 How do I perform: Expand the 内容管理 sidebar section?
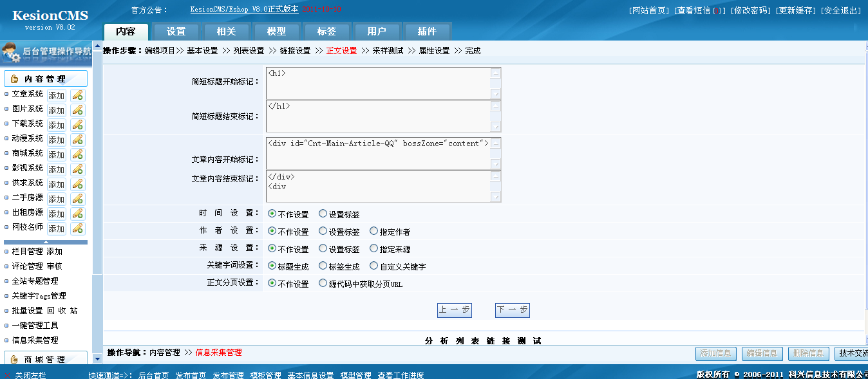(x=46, y=79)
